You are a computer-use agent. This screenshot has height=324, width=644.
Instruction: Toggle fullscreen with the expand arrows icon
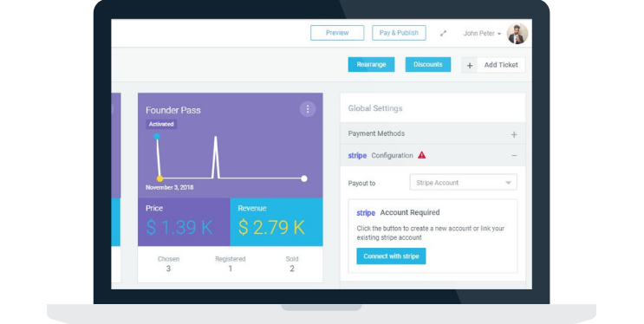click(x=443, y=33)
